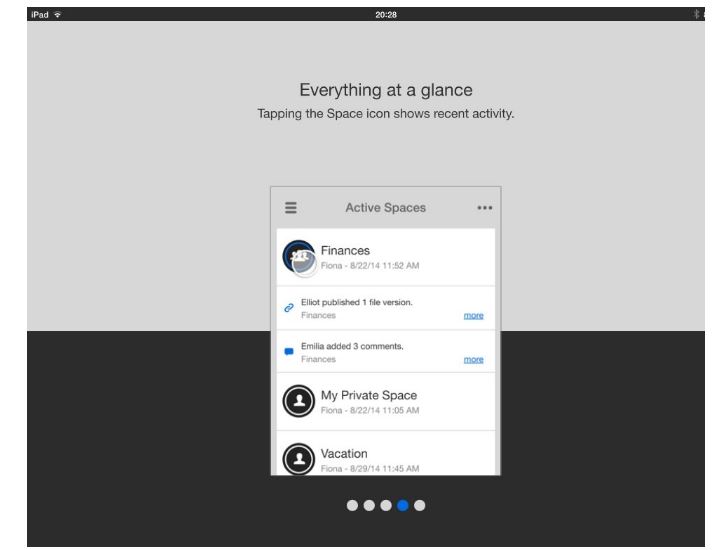
Task: Open the My Private Space title
Action: [369, 395]
